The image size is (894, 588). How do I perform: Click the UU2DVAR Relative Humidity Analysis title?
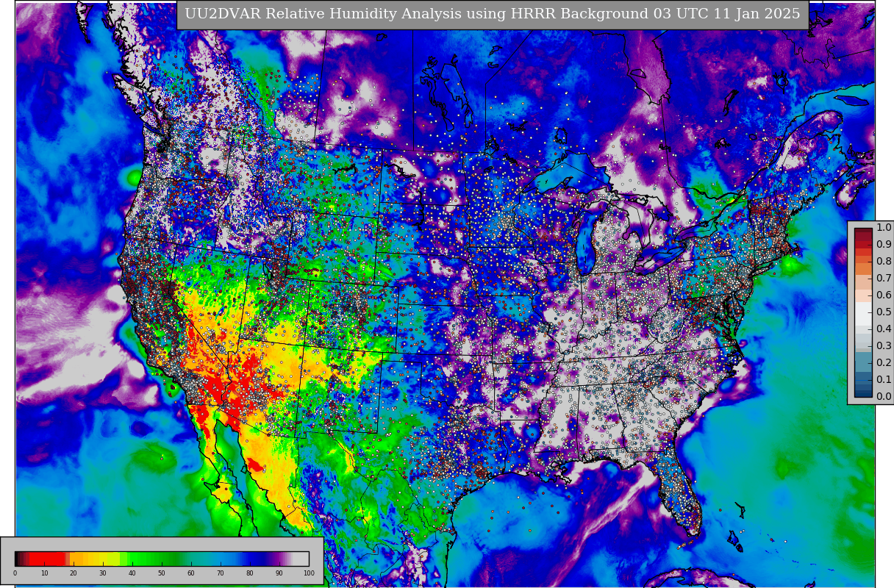[492, 14]
